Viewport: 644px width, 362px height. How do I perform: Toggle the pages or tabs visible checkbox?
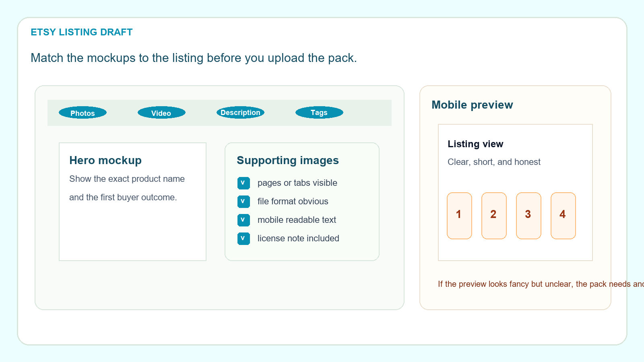coord(244,183)
